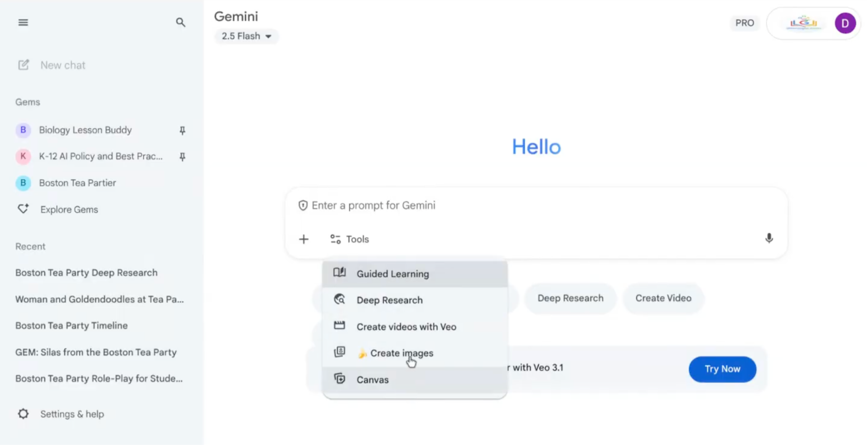
Task: Open the purple D account avatar
Action: click(x=845, y=23)
